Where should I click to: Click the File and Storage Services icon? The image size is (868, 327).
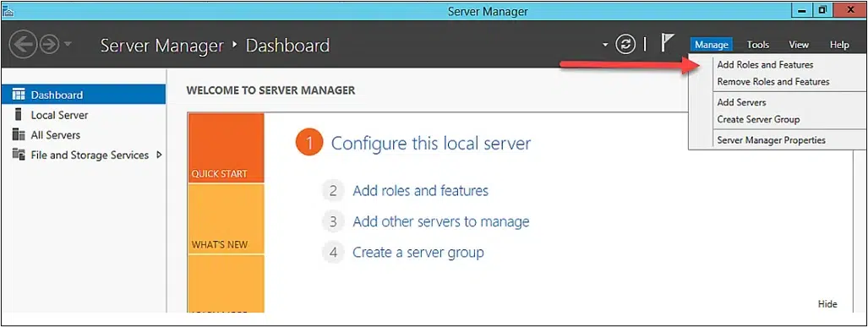(19, 155)
